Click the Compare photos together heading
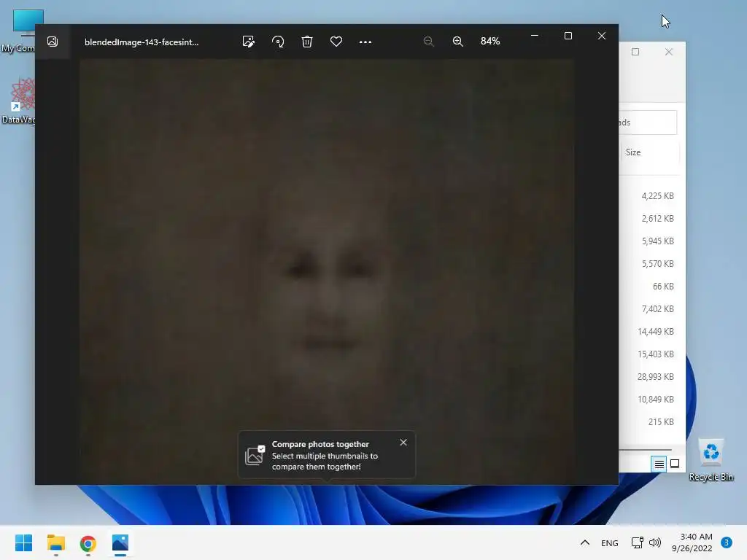747x560 pixels. [320, 444]
